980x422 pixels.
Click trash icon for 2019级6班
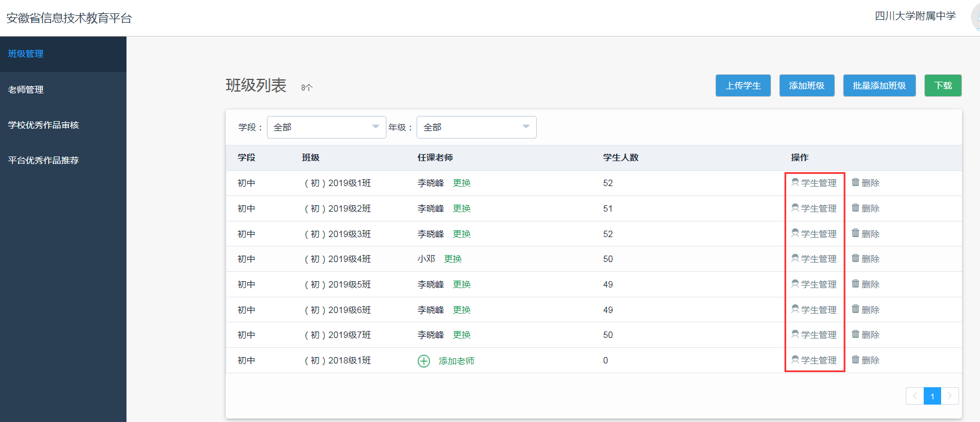coord(855,309)
